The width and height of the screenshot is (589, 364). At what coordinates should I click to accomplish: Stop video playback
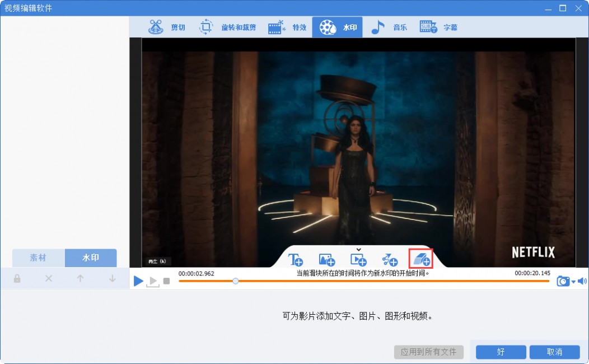(x=167, y=281)
